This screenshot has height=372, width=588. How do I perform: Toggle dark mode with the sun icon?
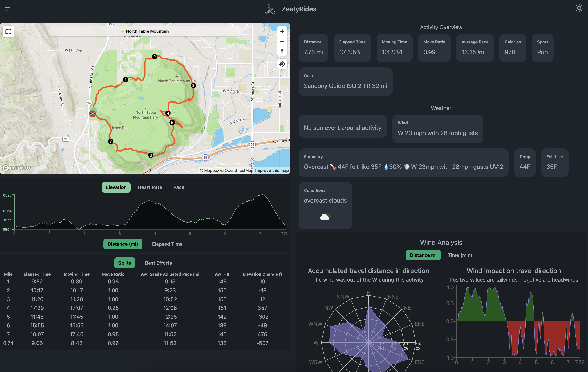[x=579, y=8]
